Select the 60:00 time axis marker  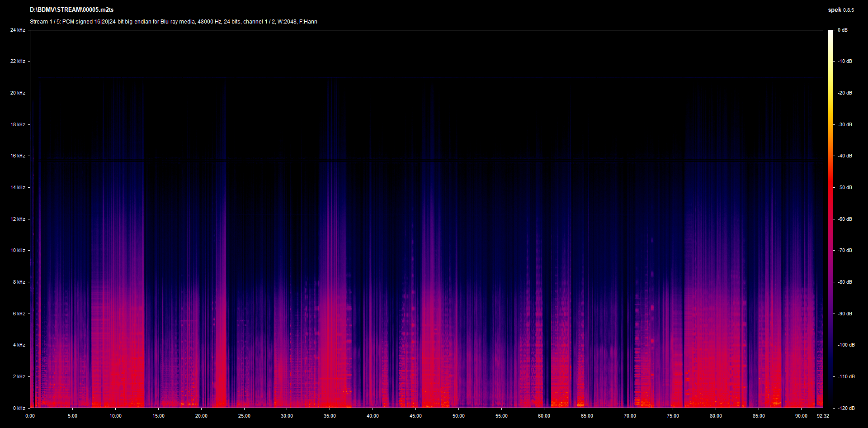pos(544,416)
